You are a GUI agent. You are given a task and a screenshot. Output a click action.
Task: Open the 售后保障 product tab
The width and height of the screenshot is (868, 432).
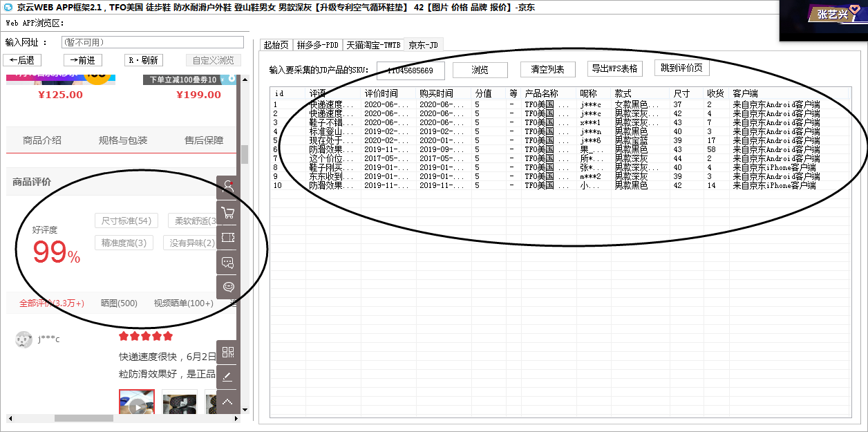coord(204,140)
